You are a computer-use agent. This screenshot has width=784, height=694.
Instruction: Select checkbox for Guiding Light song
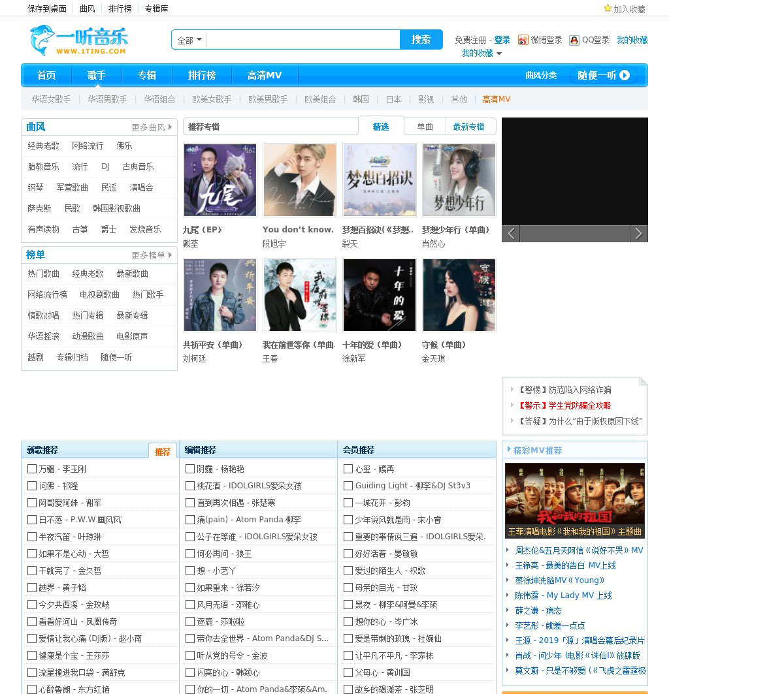click(348, 486)
